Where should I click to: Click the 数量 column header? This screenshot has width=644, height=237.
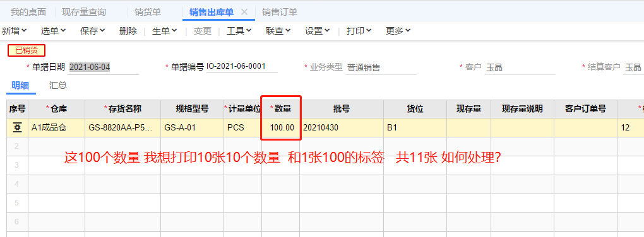[281, 108]
